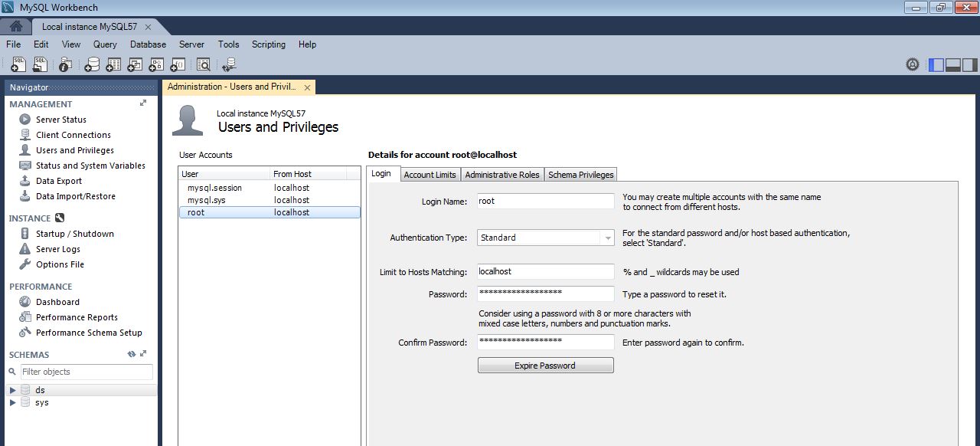Viewport: 980px width, 446px height.
Task: Reconnect to DBMS toolbar icon
Action: click(x=229, y=65)
